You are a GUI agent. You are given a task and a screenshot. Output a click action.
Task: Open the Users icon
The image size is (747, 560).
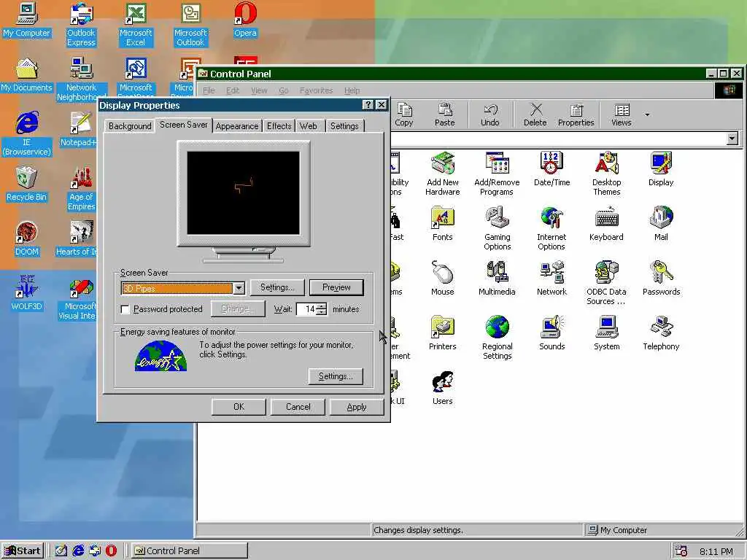click(x=443, y=388)
